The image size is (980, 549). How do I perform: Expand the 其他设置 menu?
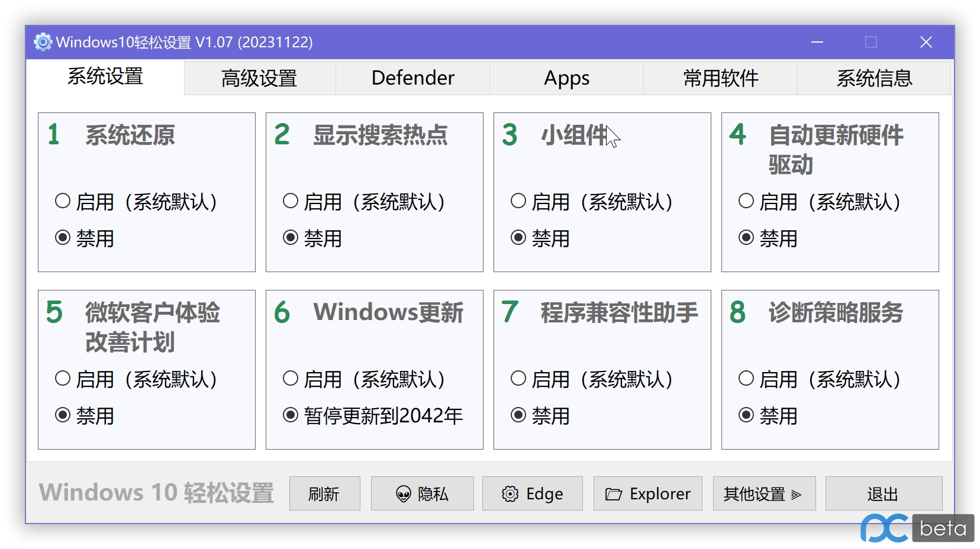pyautogui.click(x=763, y=493)
